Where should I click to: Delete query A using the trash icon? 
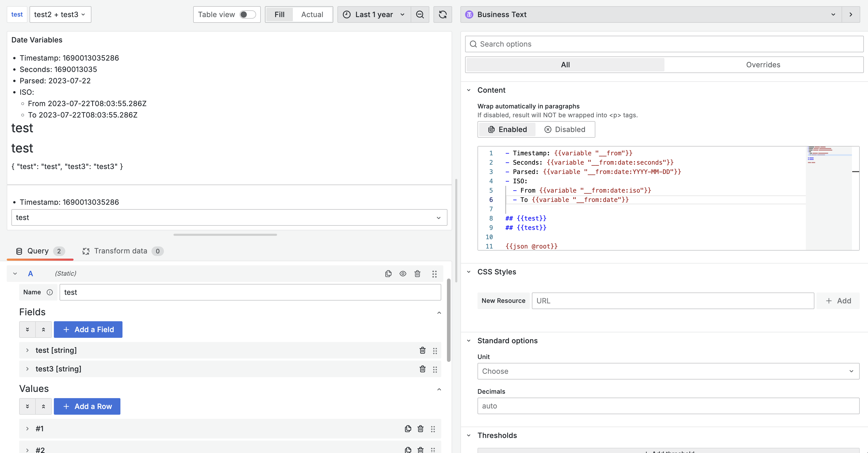pyautogui.click(x=417, y=274)
